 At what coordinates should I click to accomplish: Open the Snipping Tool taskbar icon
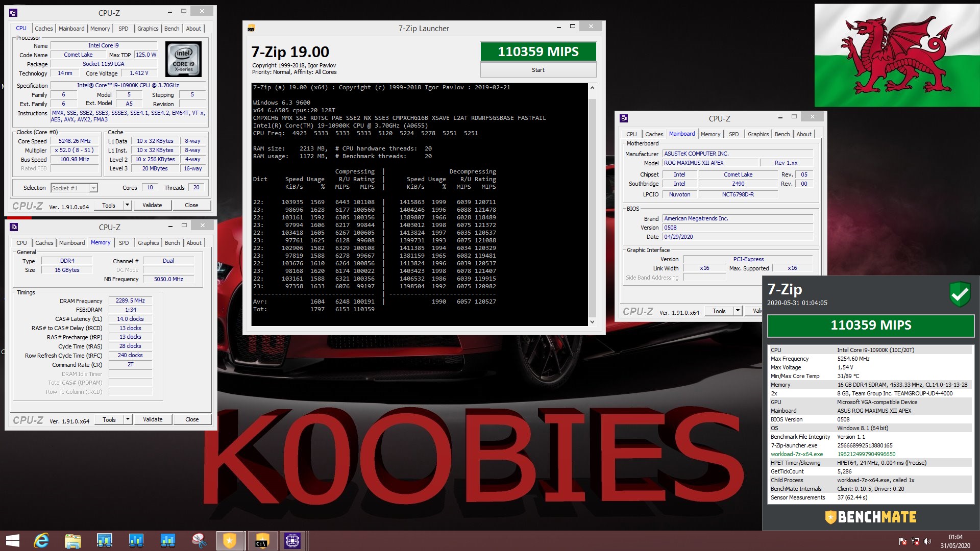pyautogui.click(x=199, y=541)
